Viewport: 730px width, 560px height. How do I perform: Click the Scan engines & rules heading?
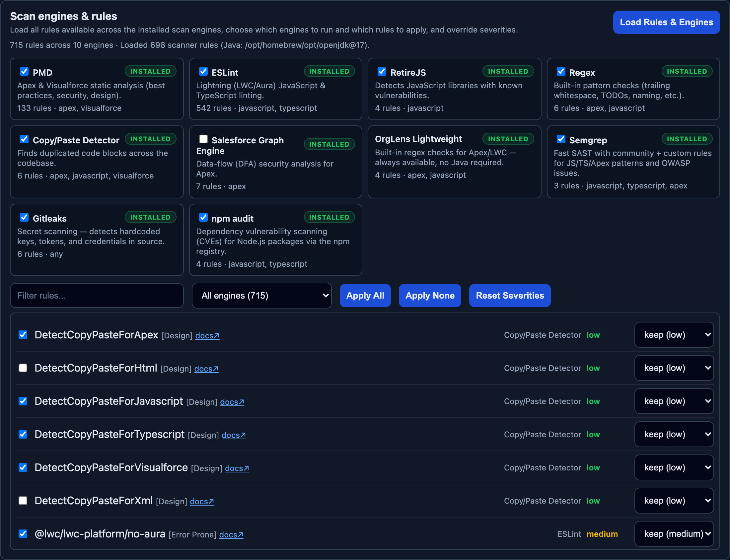(x=63, y=16)
